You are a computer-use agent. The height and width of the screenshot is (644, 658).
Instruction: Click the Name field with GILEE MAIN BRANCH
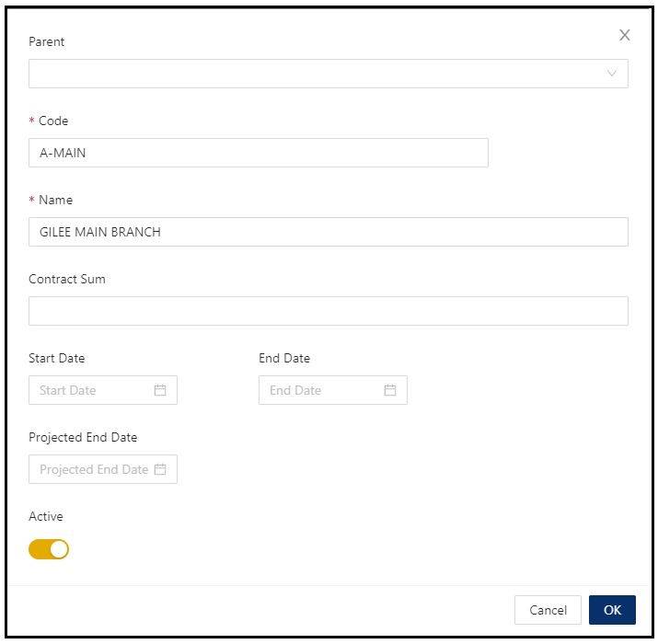click(329, 232)
